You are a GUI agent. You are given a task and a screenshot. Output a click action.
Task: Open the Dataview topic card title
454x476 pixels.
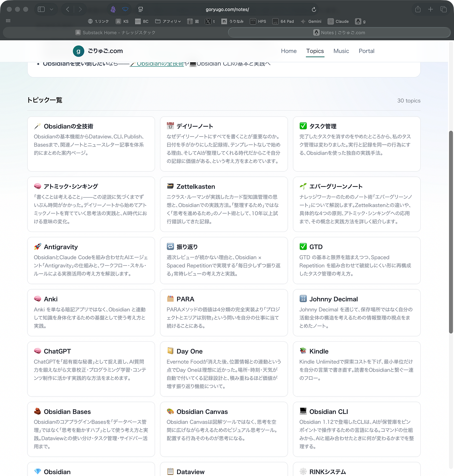(191, 472)
